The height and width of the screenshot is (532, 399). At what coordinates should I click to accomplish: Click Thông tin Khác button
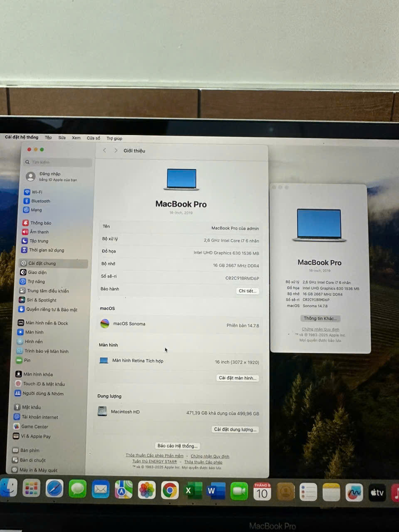click(x=320, y=318)
